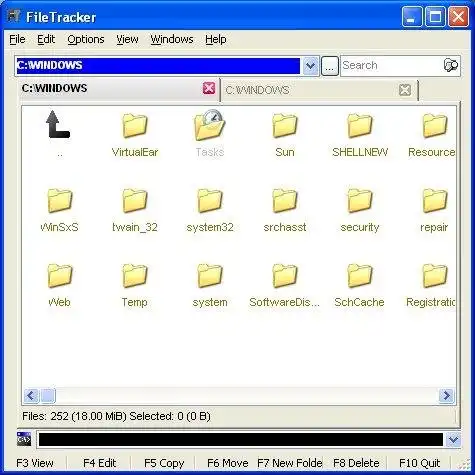Click the FileTracker title bar app icon
Image resolution: width=475 pixels, height=475 pixels.
click(14, 16)
